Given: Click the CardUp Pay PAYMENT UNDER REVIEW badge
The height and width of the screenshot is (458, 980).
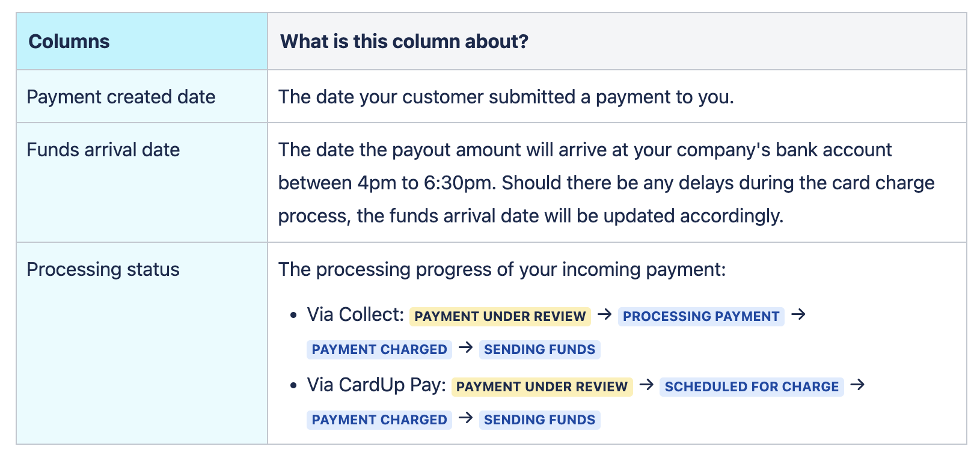Looking at the screenshot, I should [x=542, y=386].
